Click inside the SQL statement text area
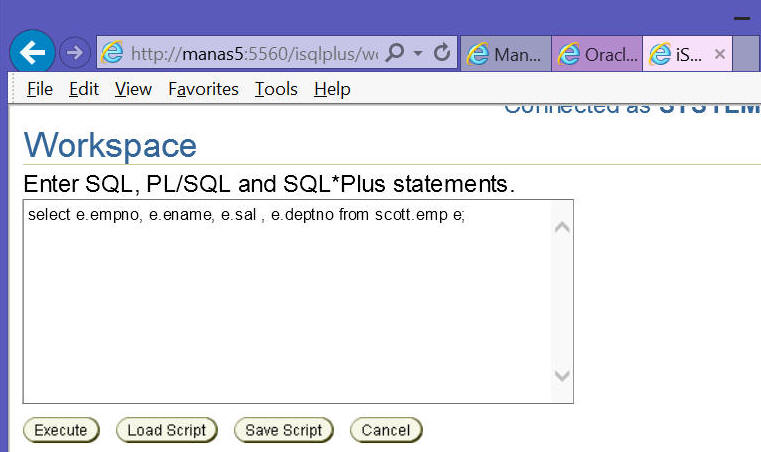This screenshot has width=761, height=452. click(x=285, y=300)
